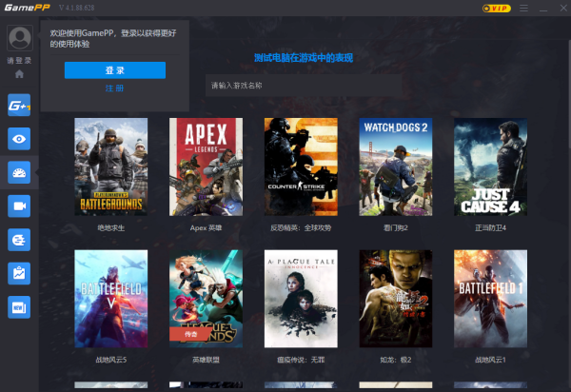Image resolution: width=571 pixels, height=392 pixels.
Task: Open the NEW news sidebar icon
Action: tap(19, 307)
